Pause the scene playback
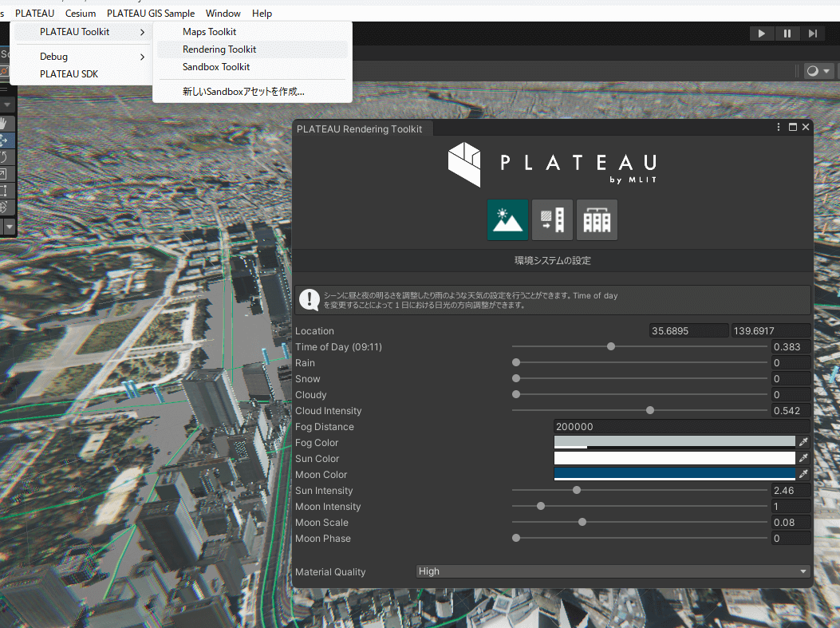This screenshot has height=628, width=840. pyautogui.click(x=787, y=33)
